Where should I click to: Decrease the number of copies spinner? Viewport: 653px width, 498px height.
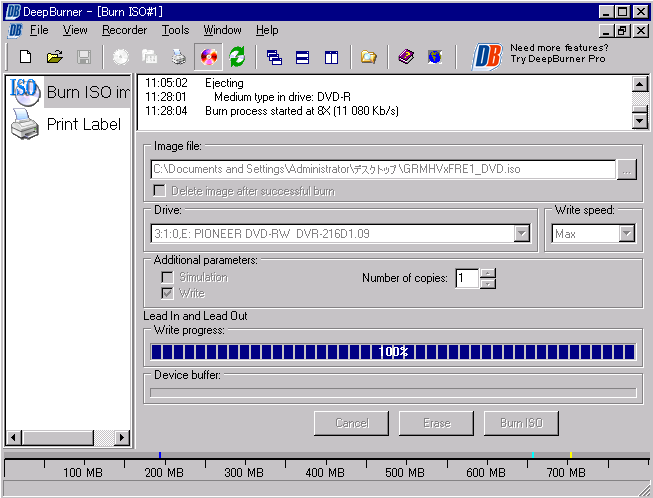pyautogui.click(x=488, y=284)
